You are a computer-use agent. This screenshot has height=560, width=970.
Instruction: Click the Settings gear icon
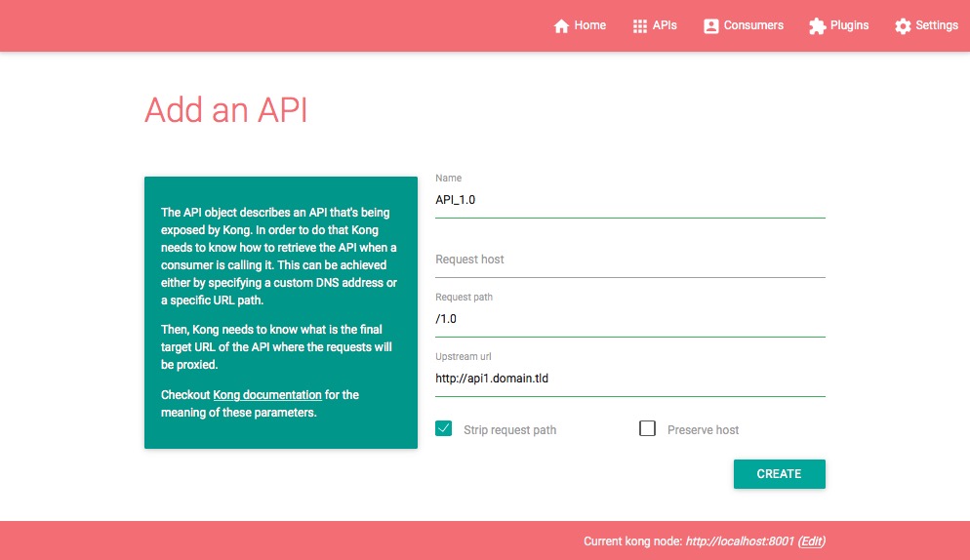pyautogui.click(x=903, y=26)
